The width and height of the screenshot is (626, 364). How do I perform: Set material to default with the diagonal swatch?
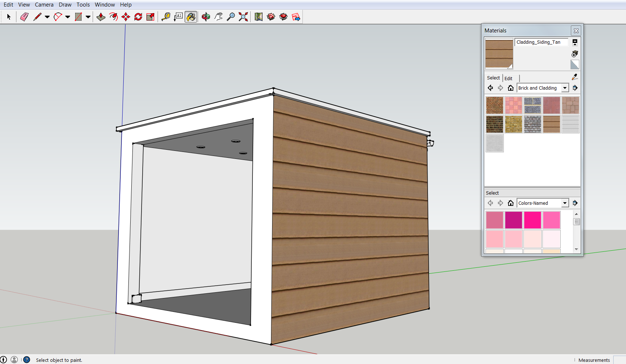[575, 65]
